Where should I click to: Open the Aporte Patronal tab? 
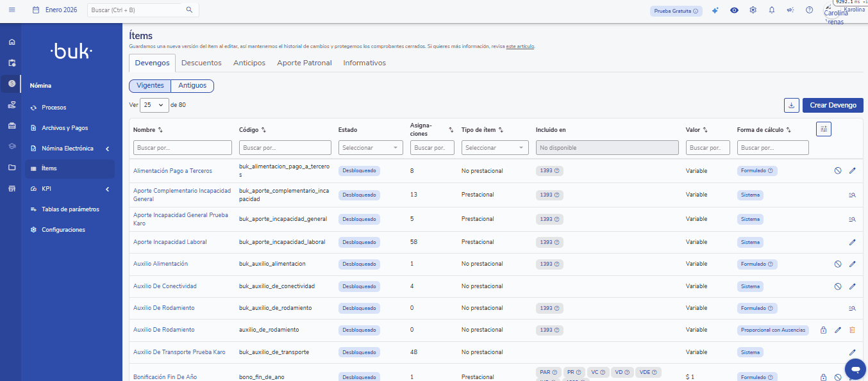pos(304,63)
